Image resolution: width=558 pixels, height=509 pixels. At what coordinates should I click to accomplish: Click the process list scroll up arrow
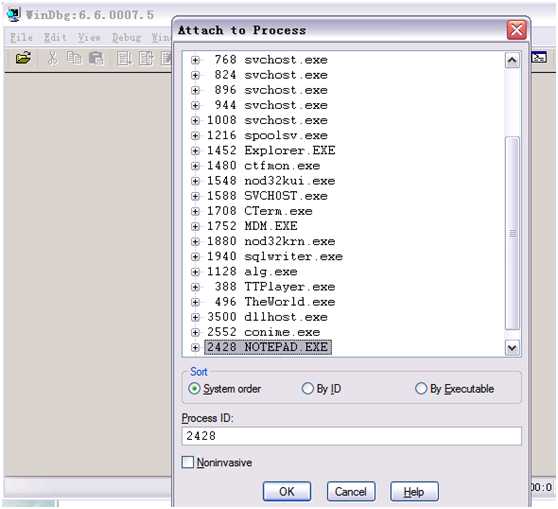[512, 60]
